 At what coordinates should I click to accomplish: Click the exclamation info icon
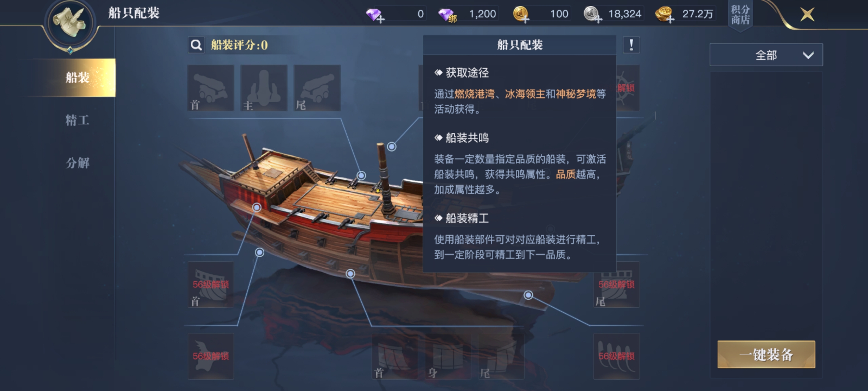631,45
